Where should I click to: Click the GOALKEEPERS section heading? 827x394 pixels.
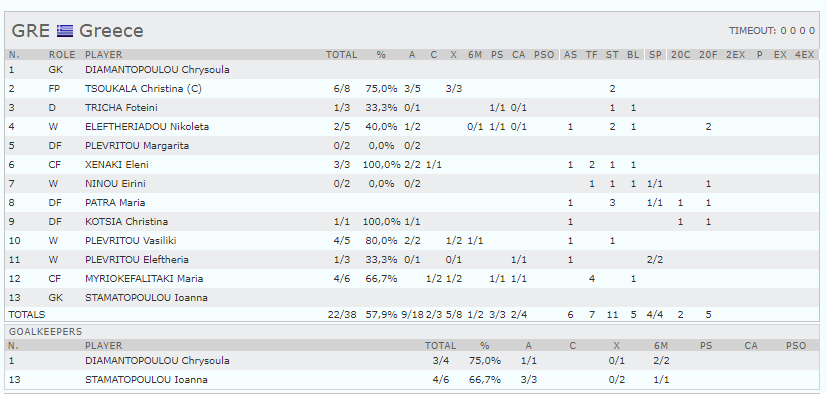[x=45, y=332]
